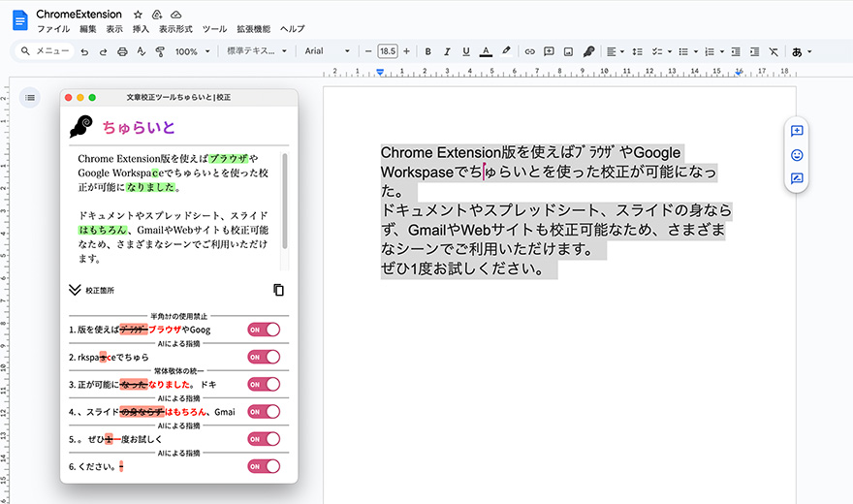Viewport: 853px width, 504px height.
Task: Star the ChromeExtension document
Action: pyautogui.click(x=139, y=15)
